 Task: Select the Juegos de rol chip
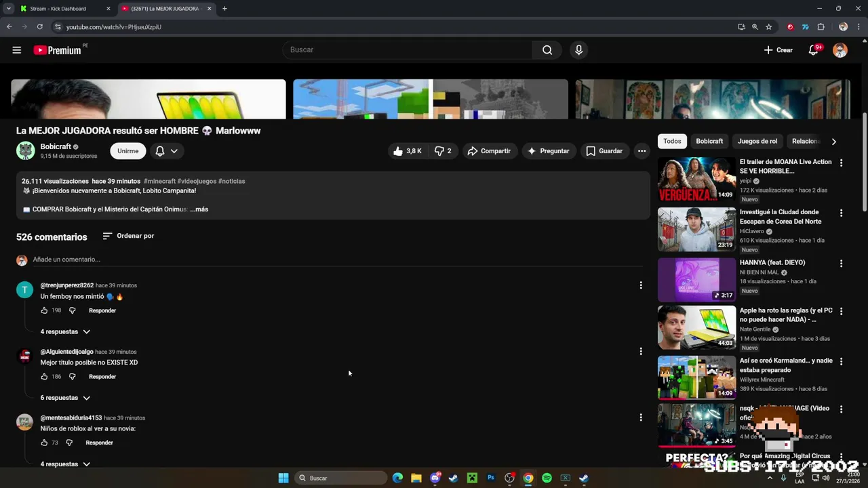757,141
